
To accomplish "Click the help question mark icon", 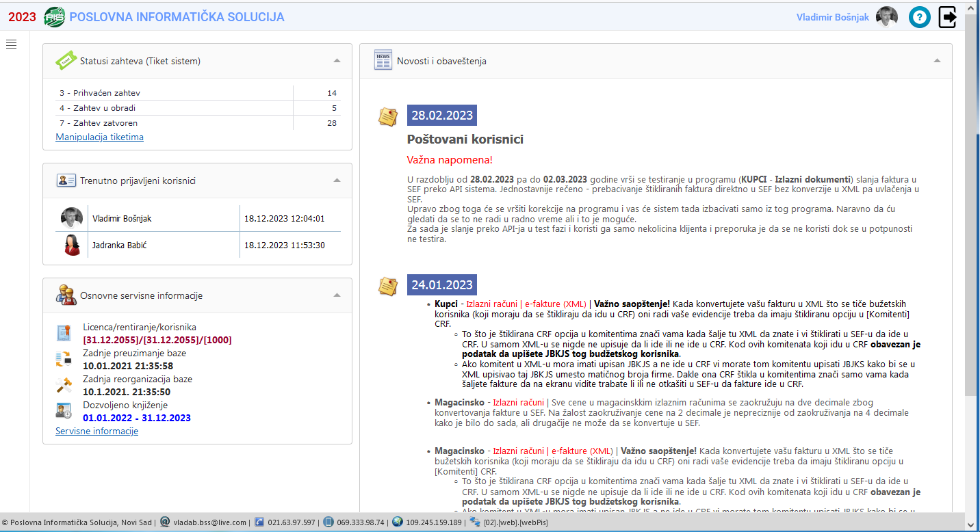I will [x=919, y=17].
